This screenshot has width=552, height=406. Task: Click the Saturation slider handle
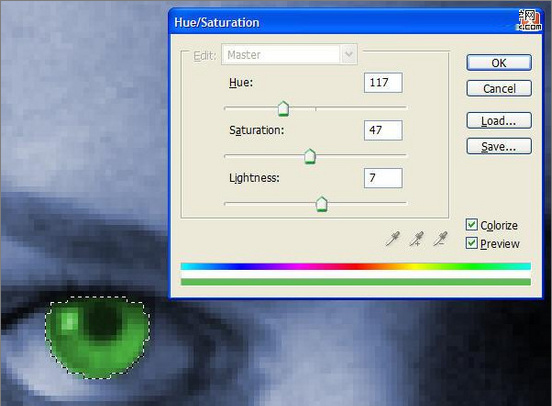(x=310, y=156)
